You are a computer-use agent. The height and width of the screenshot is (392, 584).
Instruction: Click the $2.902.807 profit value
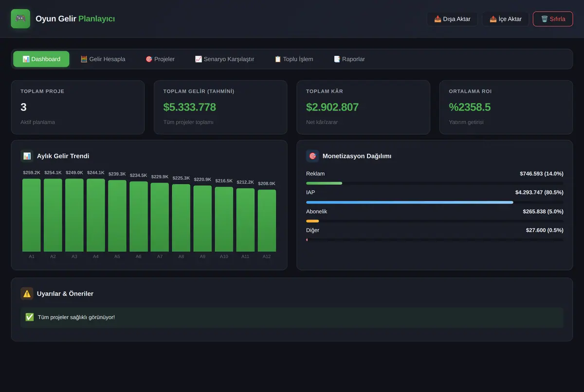(332, 107)
